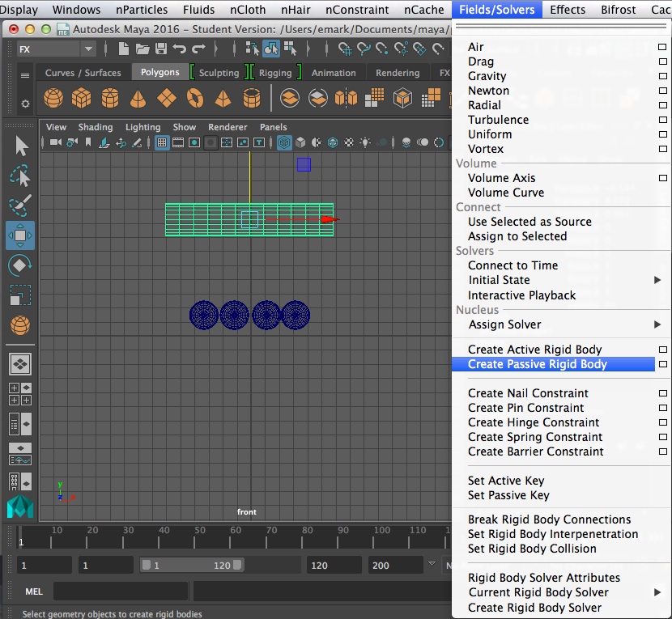Choose Create Active Rigid Body

coord(534,350)
